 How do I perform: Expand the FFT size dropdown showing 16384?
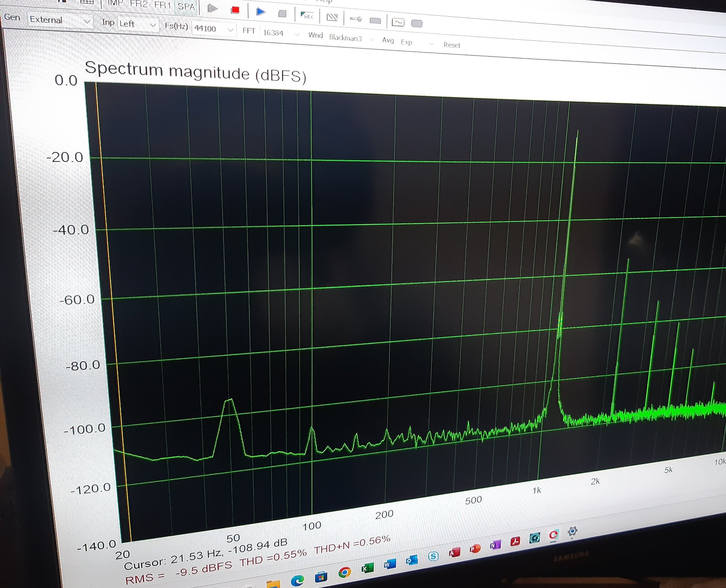[281, 33]
